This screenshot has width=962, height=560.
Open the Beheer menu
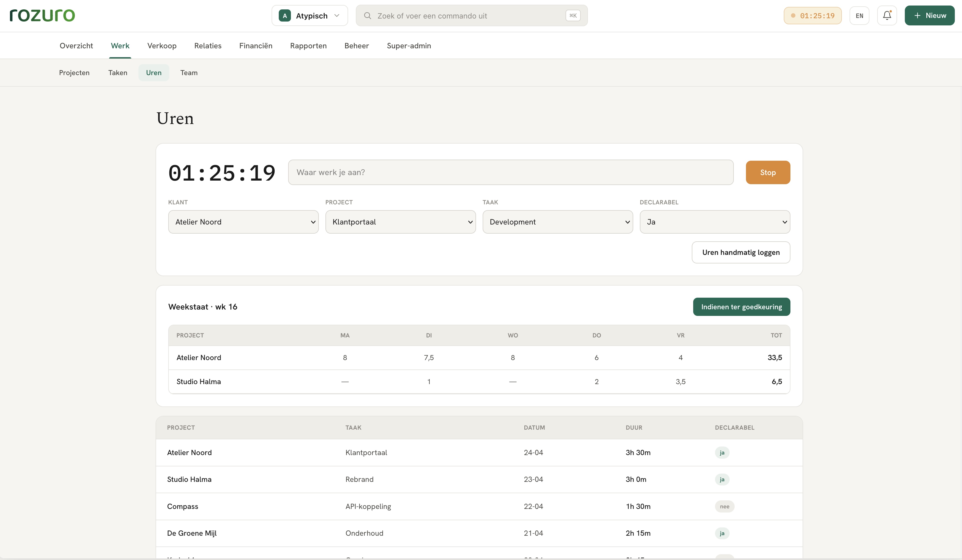click(x=357, y=46)
